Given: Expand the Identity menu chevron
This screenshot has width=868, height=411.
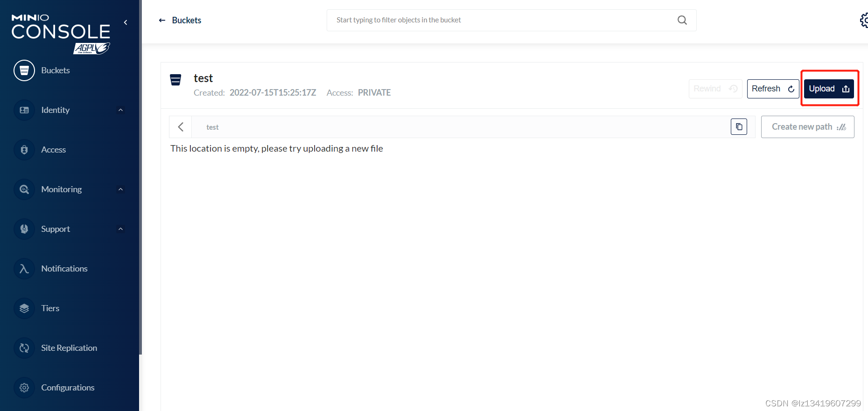Looking at the screenshot, I should (x=121, y=110).
